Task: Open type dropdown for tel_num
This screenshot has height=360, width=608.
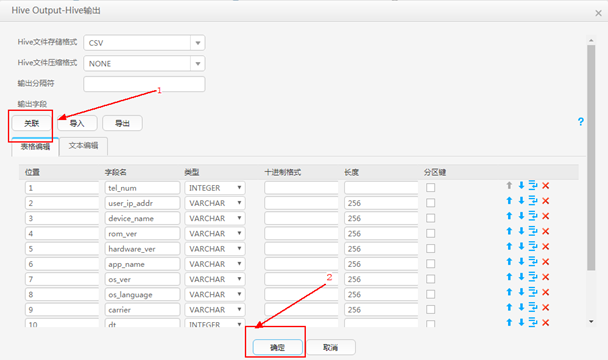Action: (215, 188)
